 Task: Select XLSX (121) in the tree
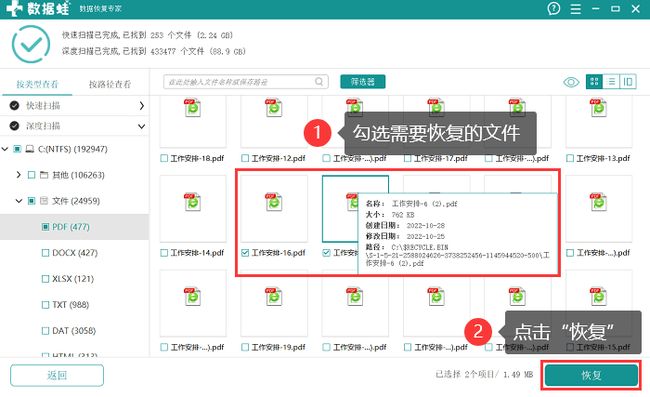coord(73,279)
